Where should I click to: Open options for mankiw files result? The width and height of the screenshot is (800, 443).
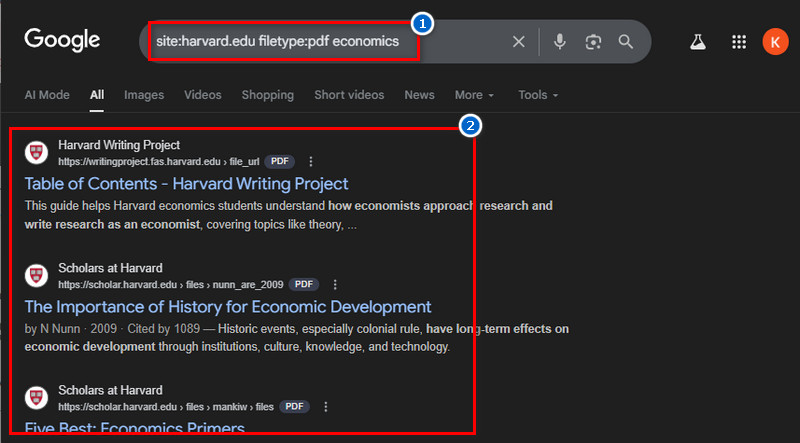pyautogui.click(x=326, y=407)
